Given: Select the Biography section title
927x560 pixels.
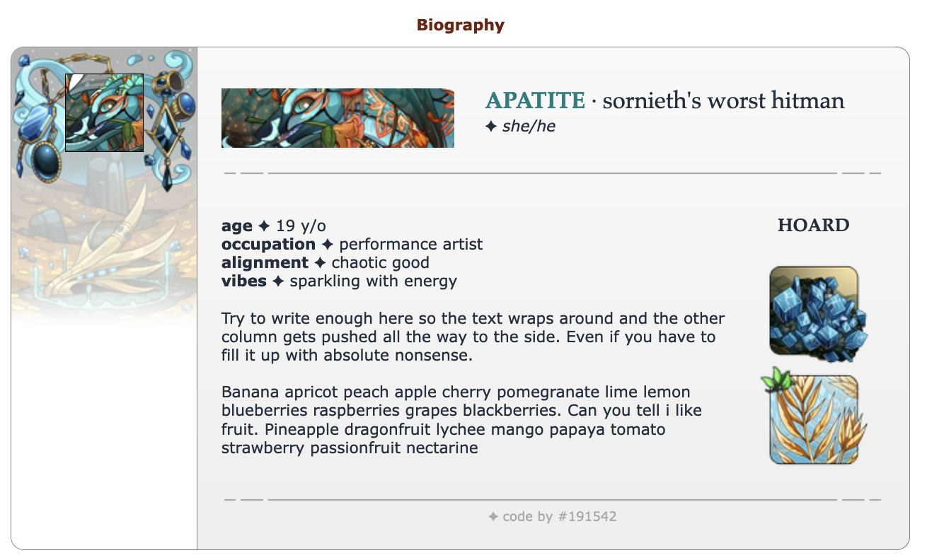Looking at the screenshot, I should [460, 25].
